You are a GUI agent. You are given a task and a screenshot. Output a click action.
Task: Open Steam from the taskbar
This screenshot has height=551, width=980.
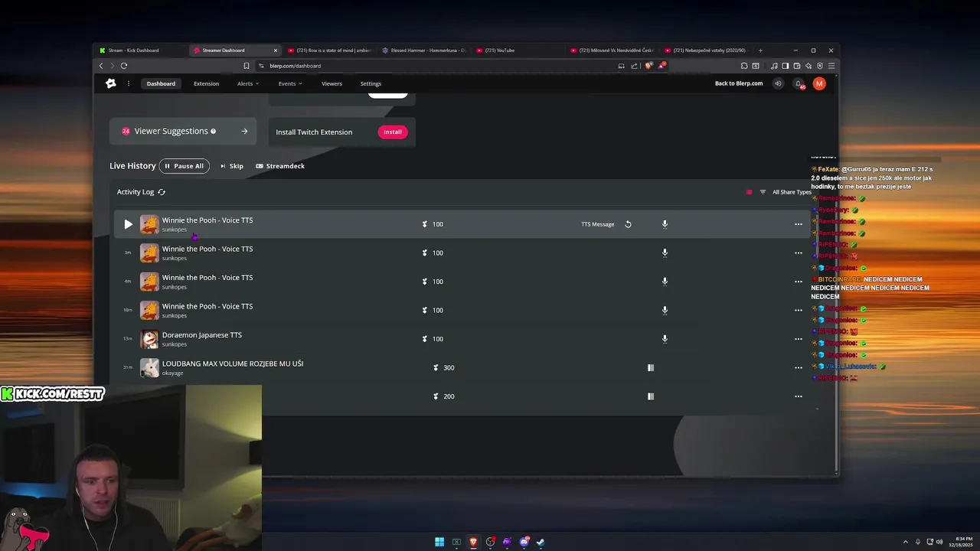(x=541, y=542)
